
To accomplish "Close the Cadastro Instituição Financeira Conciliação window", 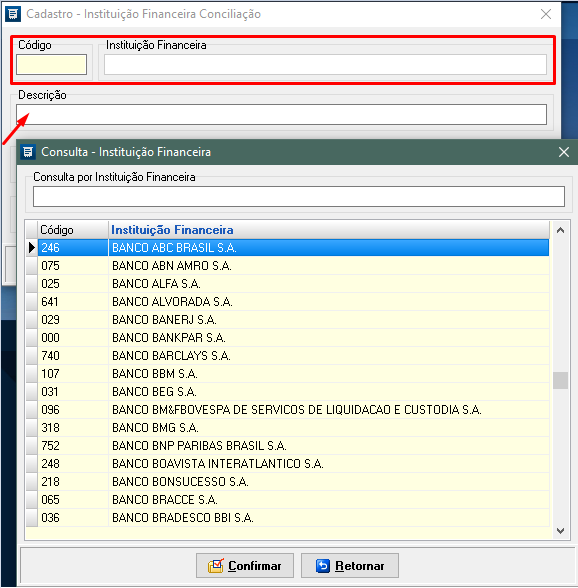I will click(x=546, y=14).
